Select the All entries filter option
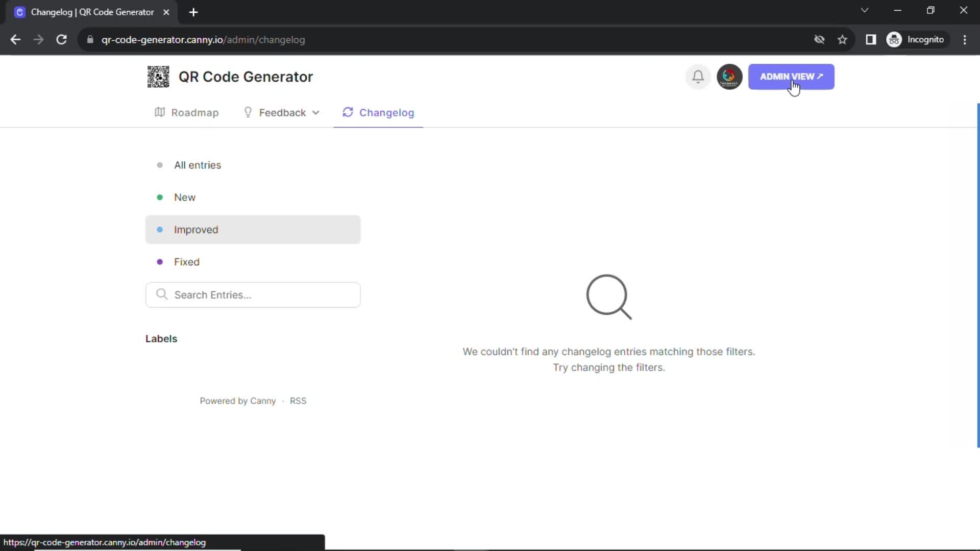The image size is (980, 551). pos(197,165)
